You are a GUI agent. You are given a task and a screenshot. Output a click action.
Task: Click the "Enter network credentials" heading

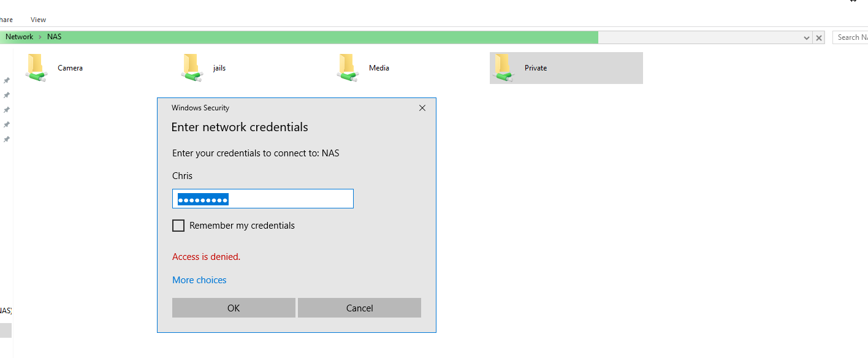pos(240,128)
